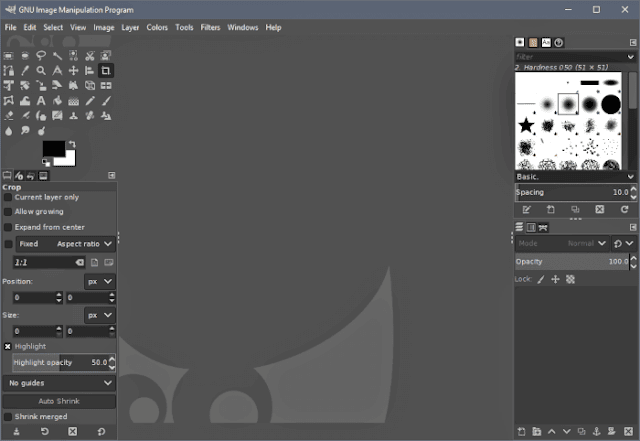Activate the Alignment tool
Image resolution: width=640 pixels, height=441 pixels.
(x=89, y=71)
